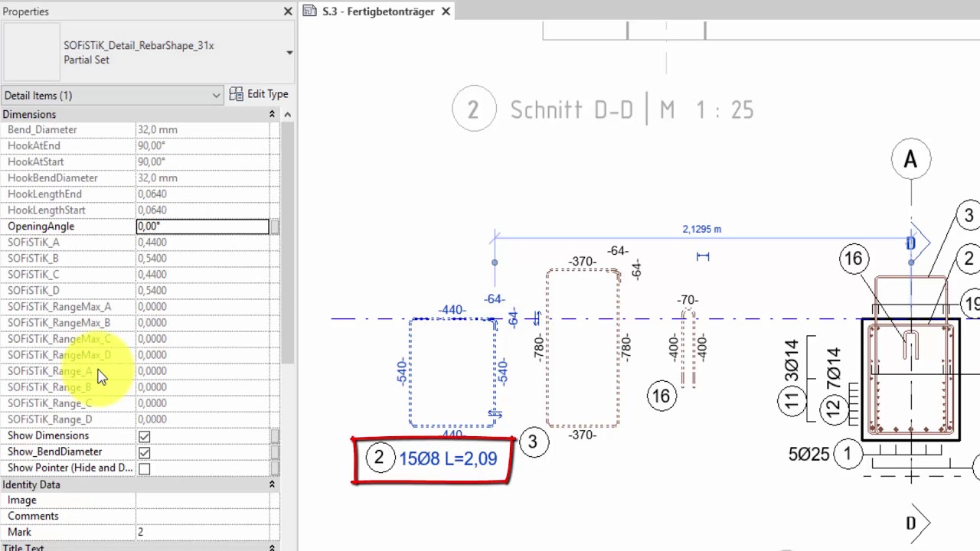
Task: Select the view title Schnitt D-D
Action: [572, 110]
